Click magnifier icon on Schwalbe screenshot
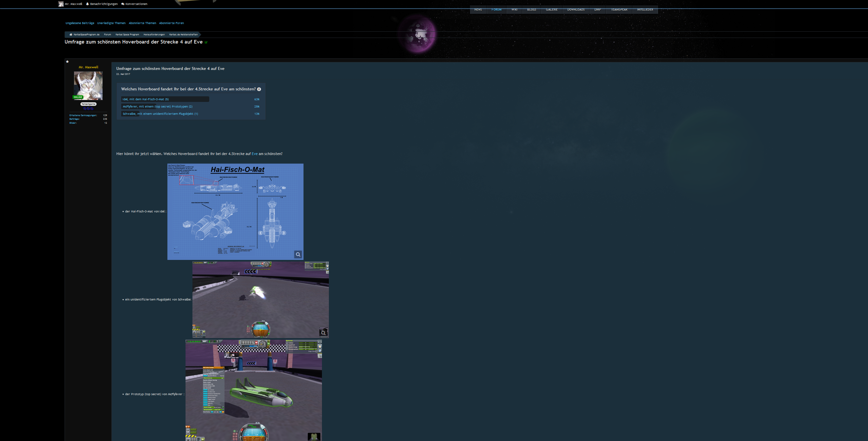The width and height of the screenshot is (868, 441). [323, 333]
